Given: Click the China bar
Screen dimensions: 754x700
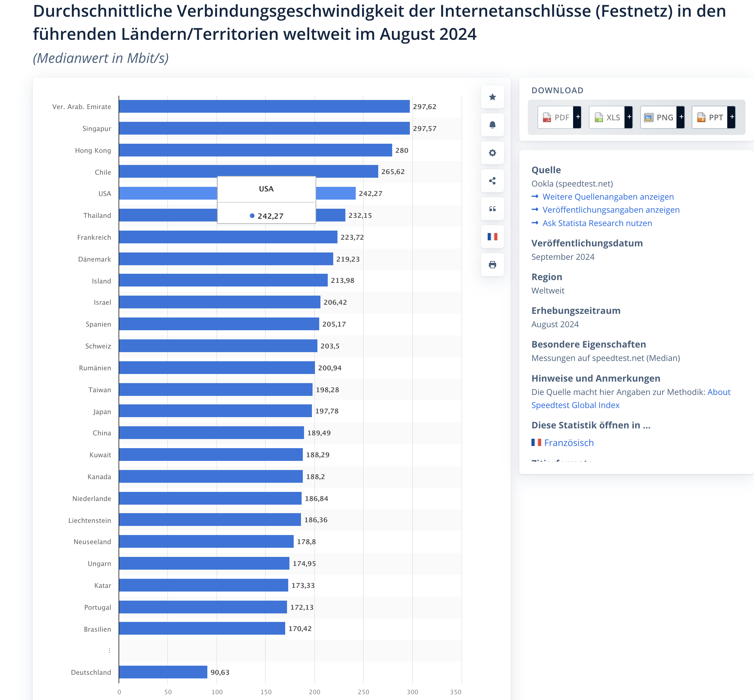Looking at the screenshot, I should (x=212, y=433).
